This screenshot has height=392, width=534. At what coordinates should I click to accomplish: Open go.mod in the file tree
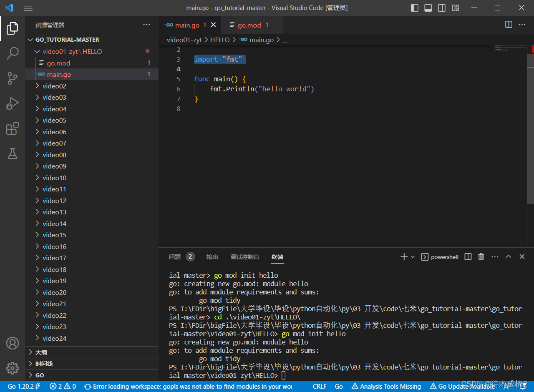[x=92, y=63]
